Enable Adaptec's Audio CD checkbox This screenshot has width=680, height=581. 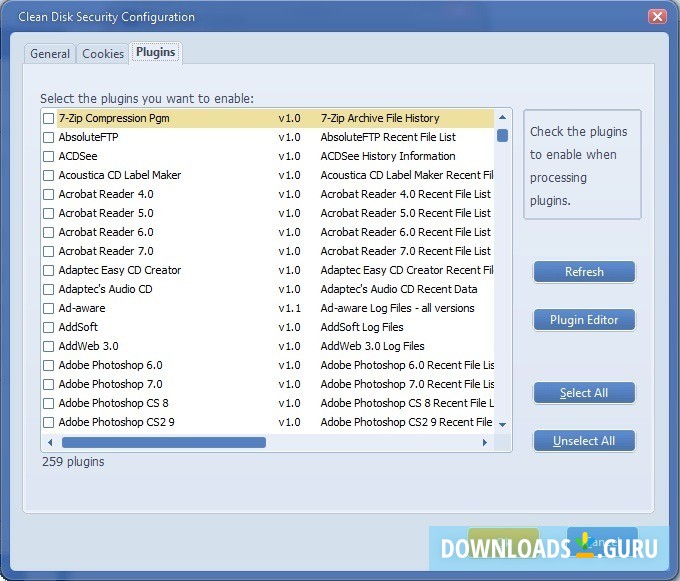[49, 290]
